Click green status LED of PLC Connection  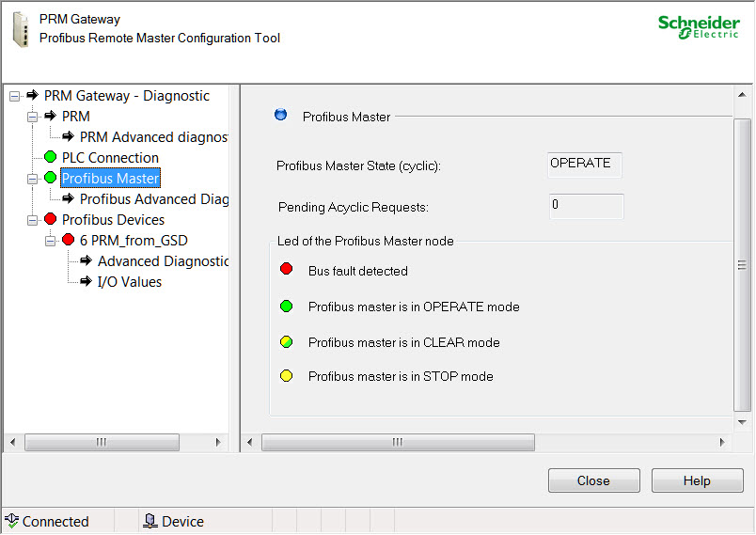[50, 157]
